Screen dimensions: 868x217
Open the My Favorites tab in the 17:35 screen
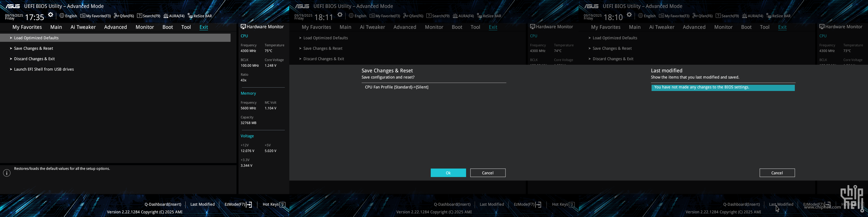coord(27,27)
